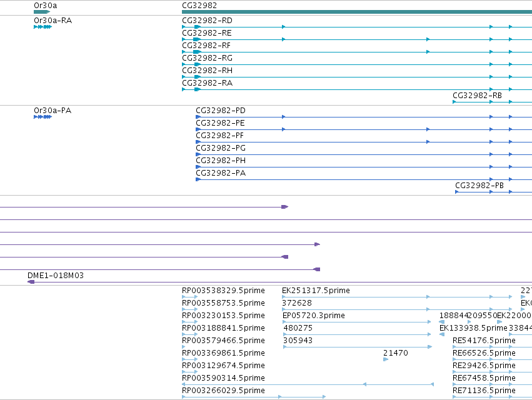Image resolution: width=532 pixels, height=400 pixels.
Task: Select EST RE67458.5prime
Action: point(484,379)
